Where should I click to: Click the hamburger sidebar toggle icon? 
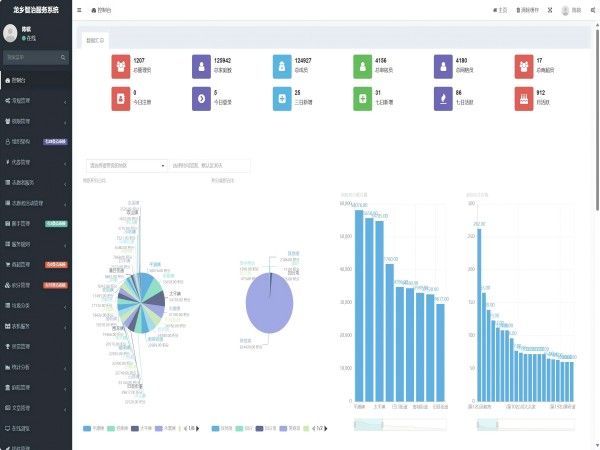click(79, 10)
